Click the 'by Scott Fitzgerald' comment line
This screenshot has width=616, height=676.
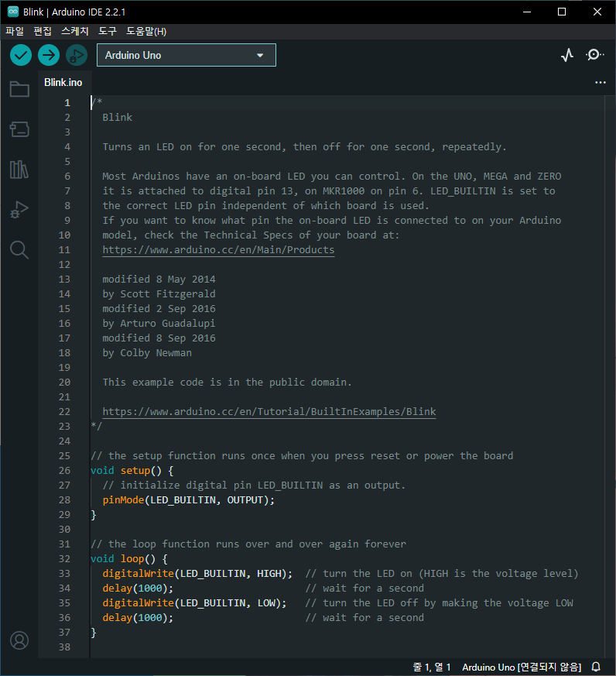[159, 294]
